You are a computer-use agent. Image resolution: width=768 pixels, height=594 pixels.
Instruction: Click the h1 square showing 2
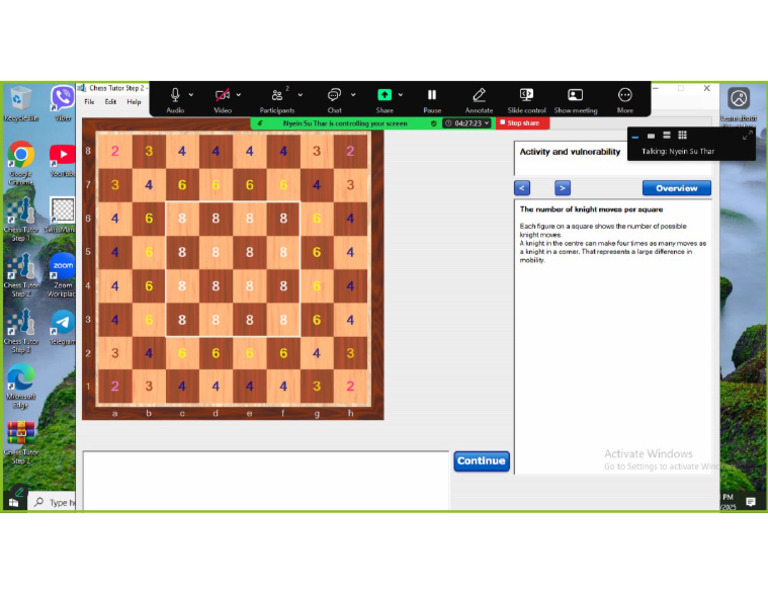pyautogui.click(x=350, y=386)
